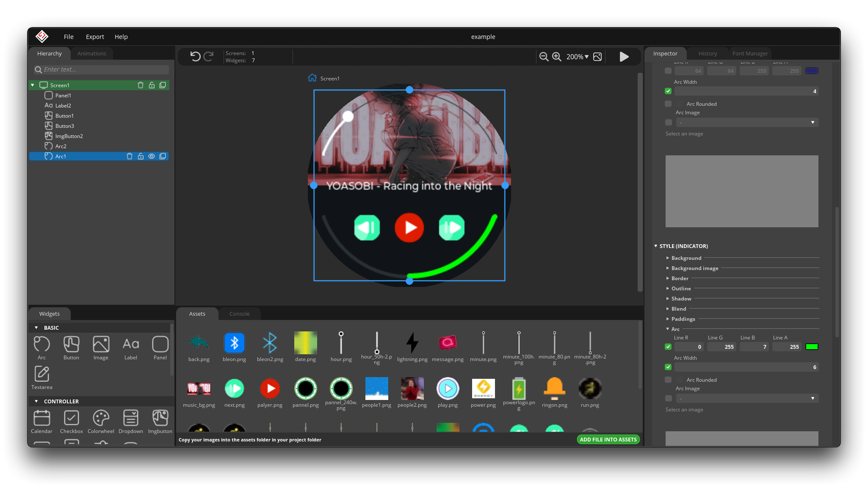Click the redo arrow in toolbar
The image size is (868, 488).
click(208, 56)
